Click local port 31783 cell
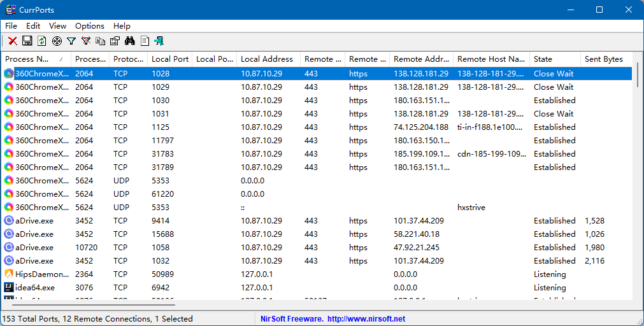 (x=162, y=154)
